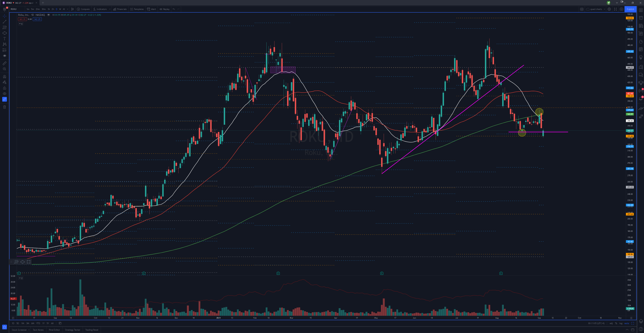Select the YTD date range

click(38, 323)
